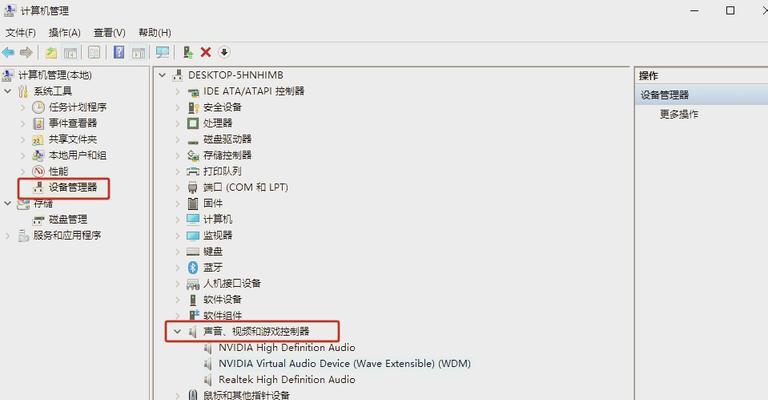Open the View (V) menu
Screen dimensions: 768x400
coord(110,33)
